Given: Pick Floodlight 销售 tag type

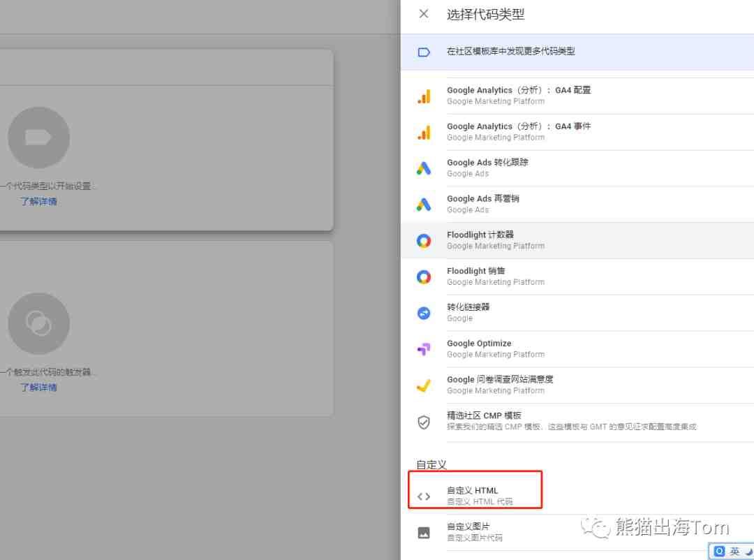Looking at the screenshot, I should point(577,277).
